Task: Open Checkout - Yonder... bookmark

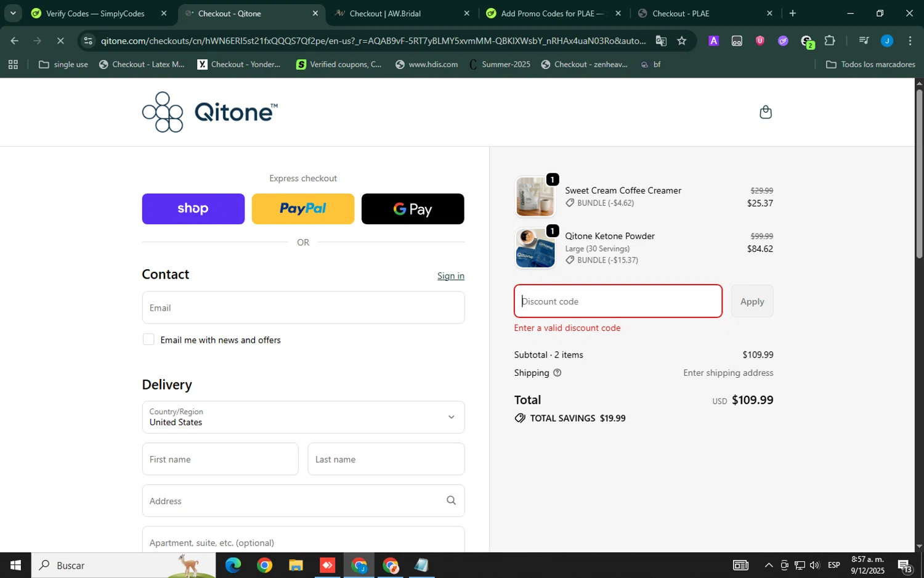Action: point(239,64)
